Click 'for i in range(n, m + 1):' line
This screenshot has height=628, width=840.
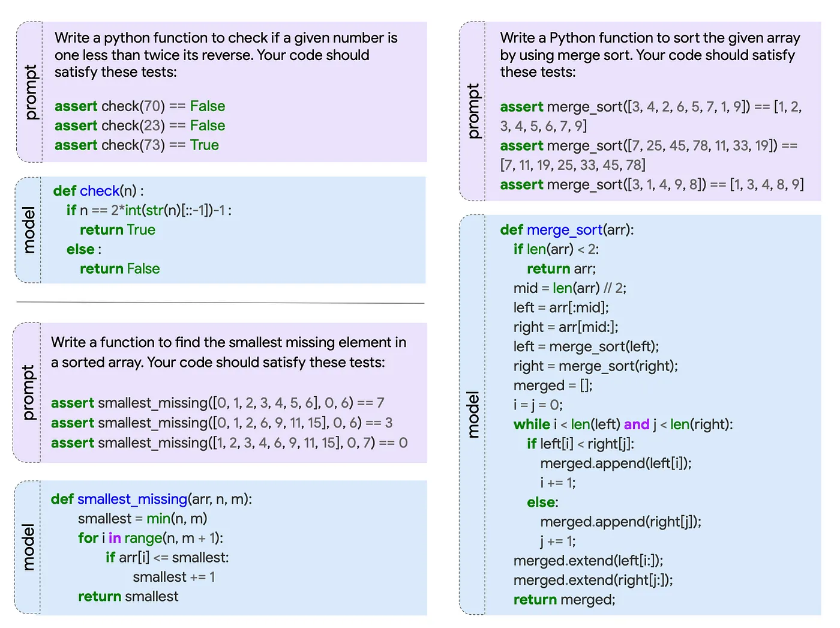[151, 538]
